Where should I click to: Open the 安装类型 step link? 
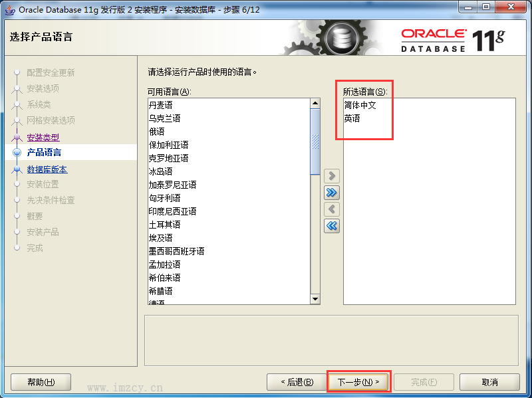[43, 138]
